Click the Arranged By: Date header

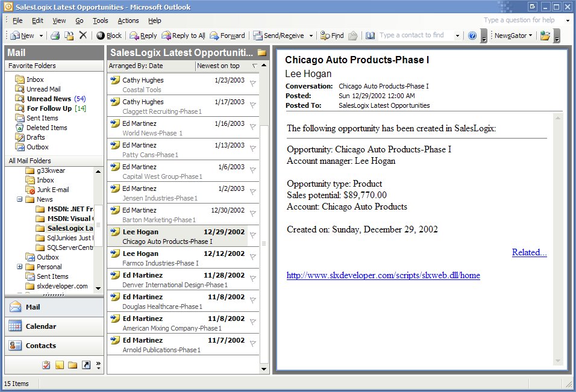click(x=151, y=66)
